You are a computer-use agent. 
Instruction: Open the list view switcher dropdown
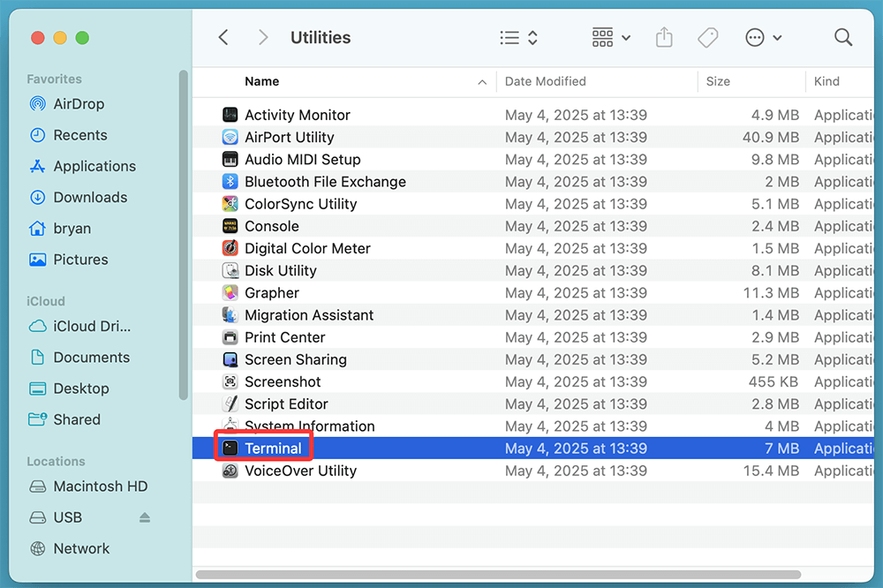point(518,38)
